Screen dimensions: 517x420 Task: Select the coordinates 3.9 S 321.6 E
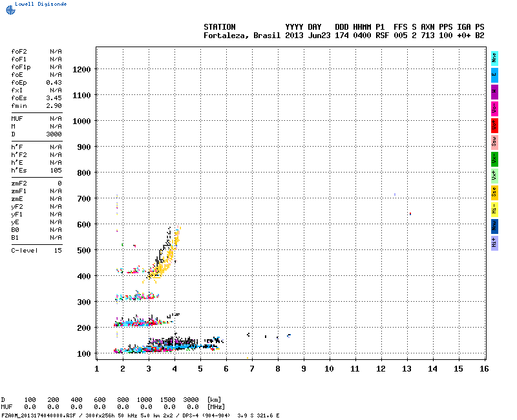[x=258, y=415]
